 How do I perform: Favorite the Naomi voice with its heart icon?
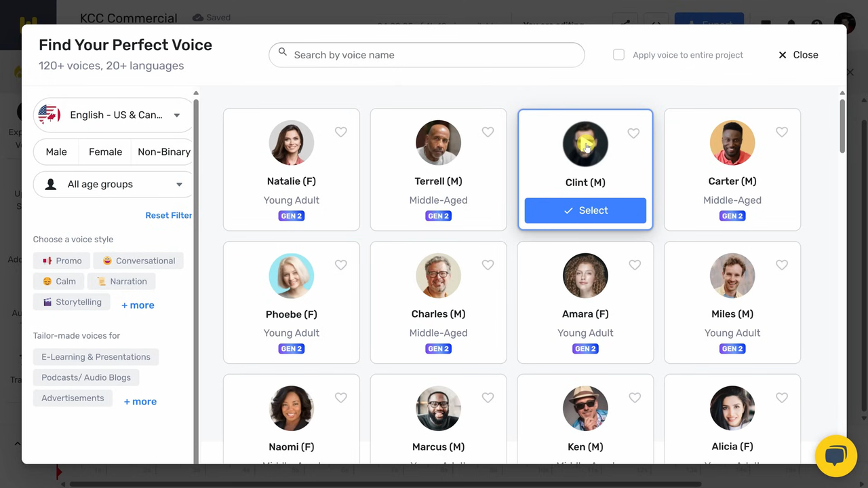click(341, 398)
